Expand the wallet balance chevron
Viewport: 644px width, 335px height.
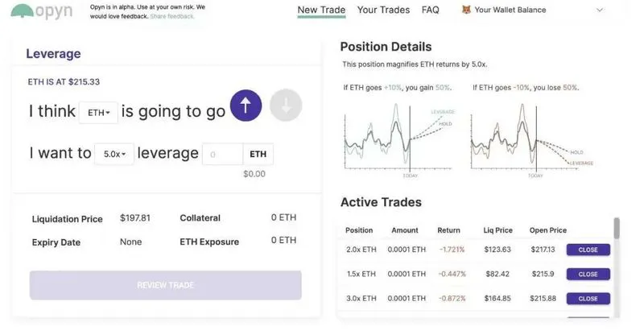[600, 10]
